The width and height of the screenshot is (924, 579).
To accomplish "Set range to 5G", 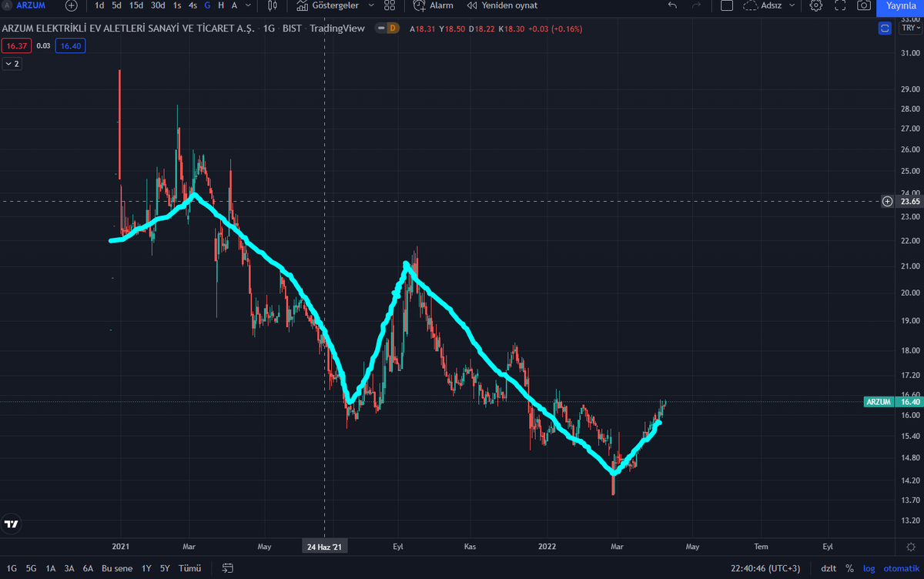I will (31, 568).
